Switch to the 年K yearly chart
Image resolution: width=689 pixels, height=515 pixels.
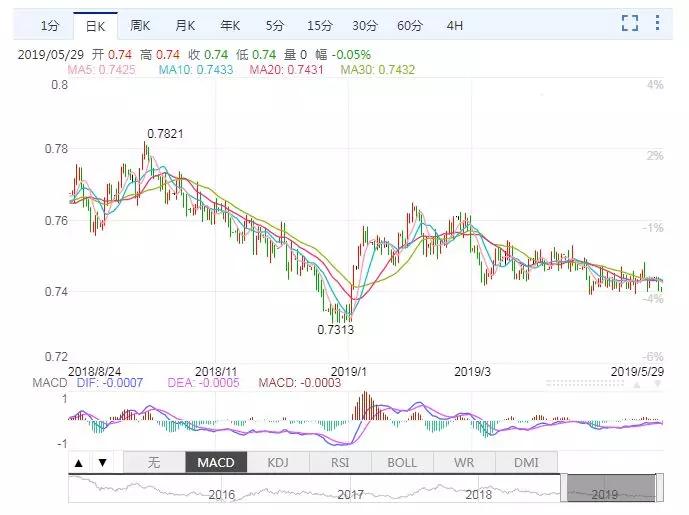coord(230,25)
